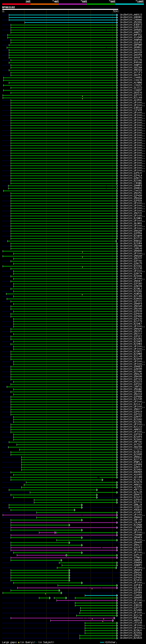Select hit label UniRef100_Q89BG2
The width and height of the screenshot is (146, 644).
point(131,47)
